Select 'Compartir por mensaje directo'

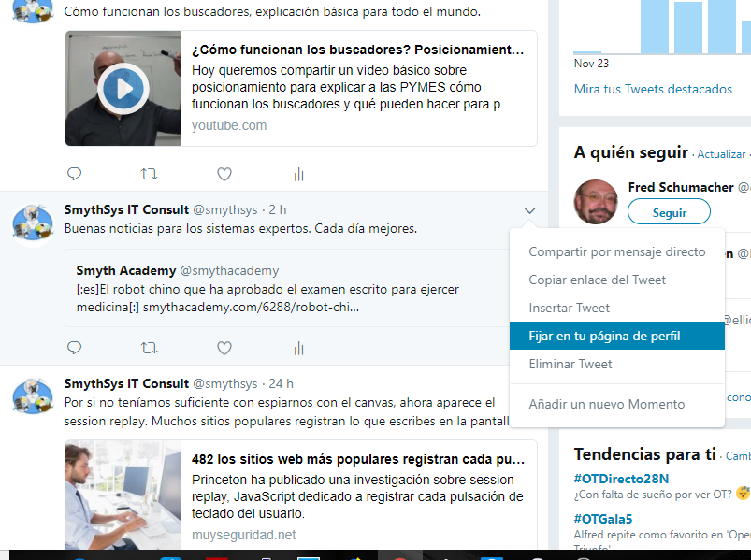tap(616, 251)
